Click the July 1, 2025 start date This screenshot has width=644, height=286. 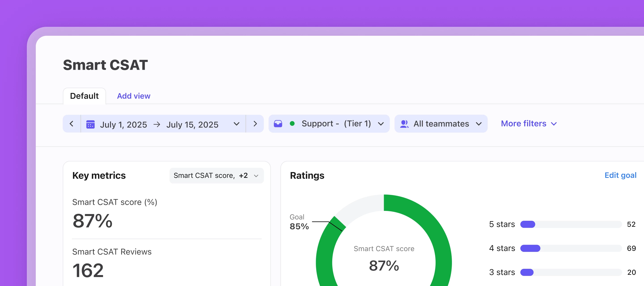123,124
